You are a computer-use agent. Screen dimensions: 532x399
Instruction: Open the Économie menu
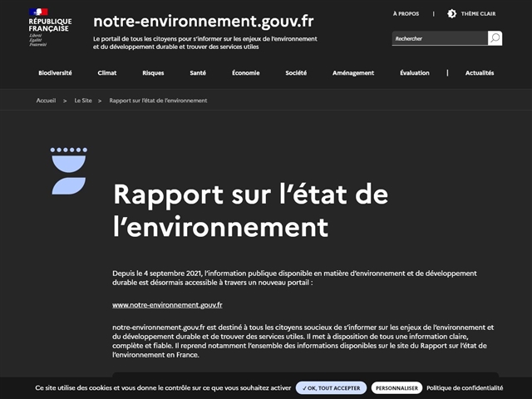[246, 73]
